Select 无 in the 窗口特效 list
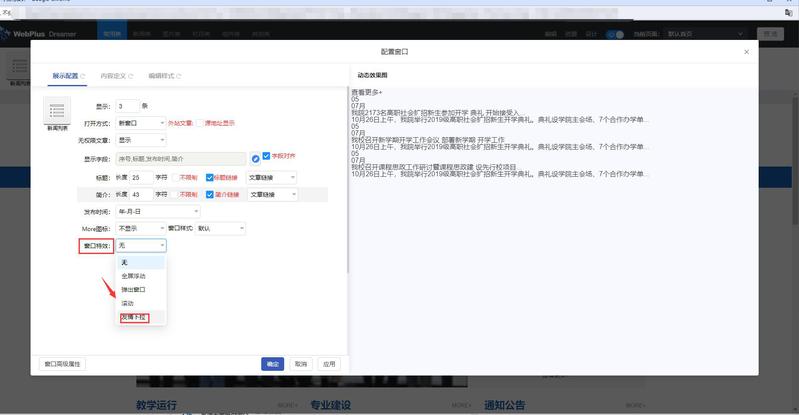The width and height of the screenshot is (799, 415). click(x=141, y=262)
